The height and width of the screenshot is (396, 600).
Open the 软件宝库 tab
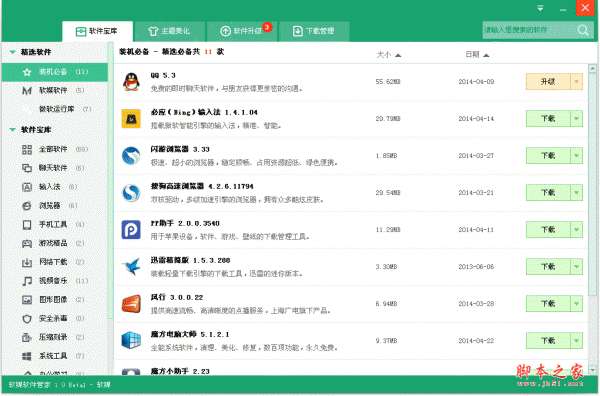[98, 31]
